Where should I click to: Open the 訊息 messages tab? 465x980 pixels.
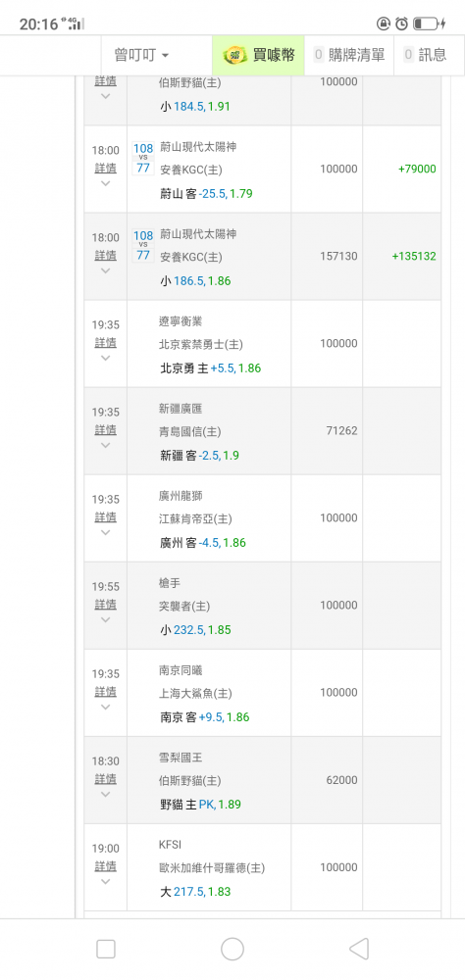[x=425, y=55]
